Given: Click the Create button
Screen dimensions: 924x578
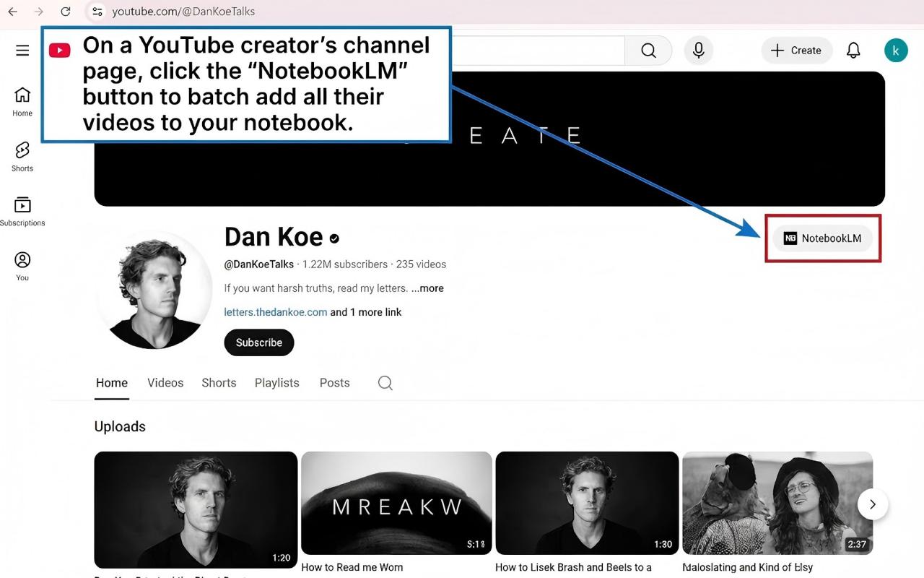Looking at the screenshot, I should tap(796, 51).
